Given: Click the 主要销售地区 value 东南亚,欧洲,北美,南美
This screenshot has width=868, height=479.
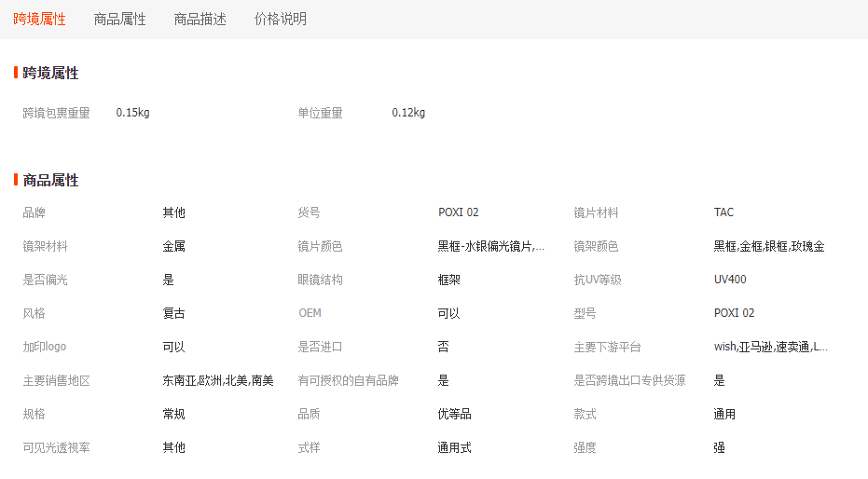Looking at the screenshot, I should pyautogui.click(x=217, y=380).
